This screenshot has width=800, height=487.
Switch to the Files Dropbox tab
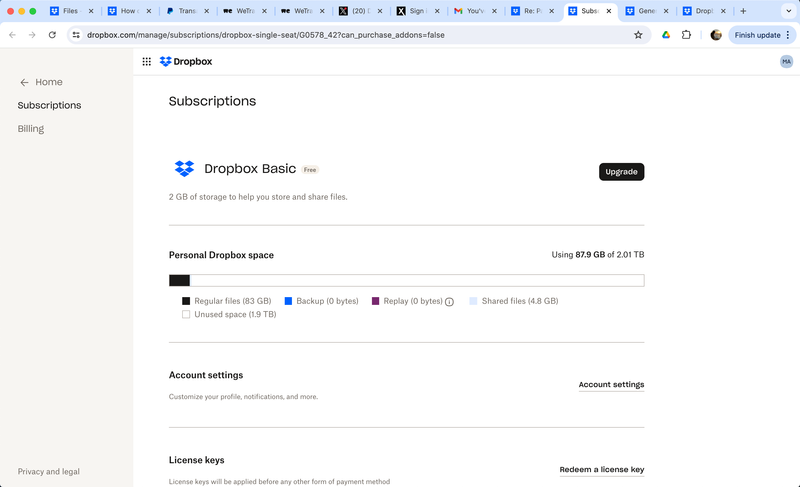(70, 11)
